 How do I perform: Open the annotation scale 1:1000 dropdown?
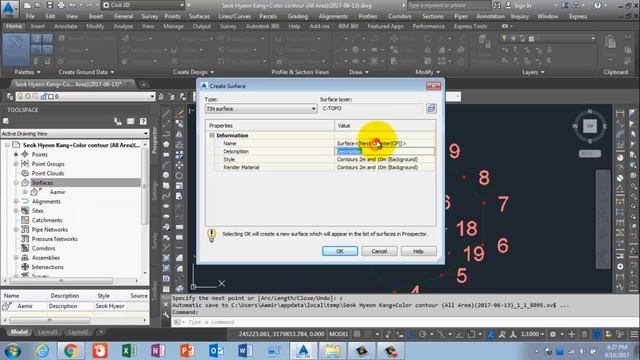532,334
